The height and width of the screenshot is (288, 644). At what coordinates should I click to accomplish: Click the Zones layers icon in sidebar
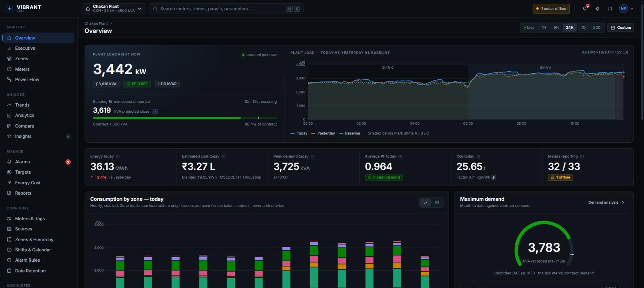click(x=9, y=59)
